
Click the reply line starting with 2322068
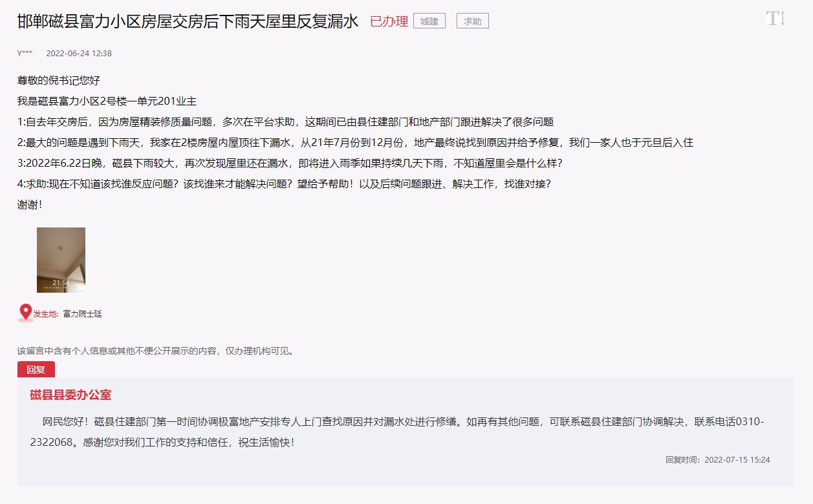tap(162, 443)
